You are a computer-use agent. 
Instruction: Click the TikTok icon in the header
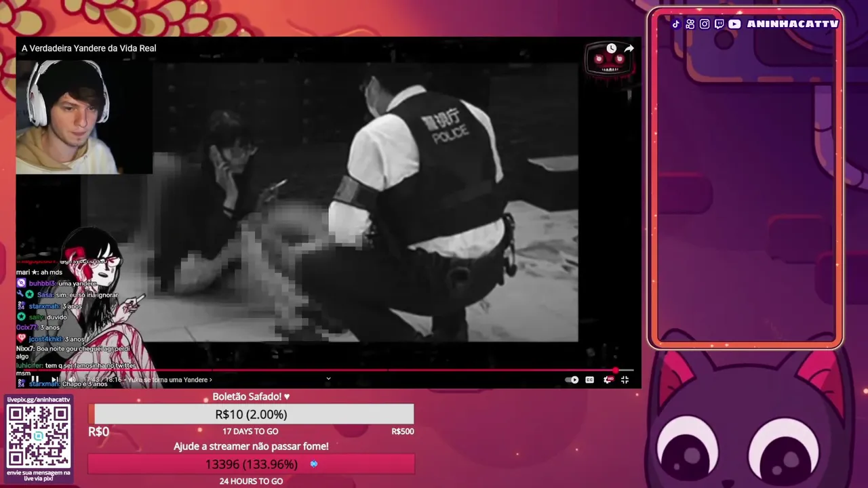click(x=676, y=24)
